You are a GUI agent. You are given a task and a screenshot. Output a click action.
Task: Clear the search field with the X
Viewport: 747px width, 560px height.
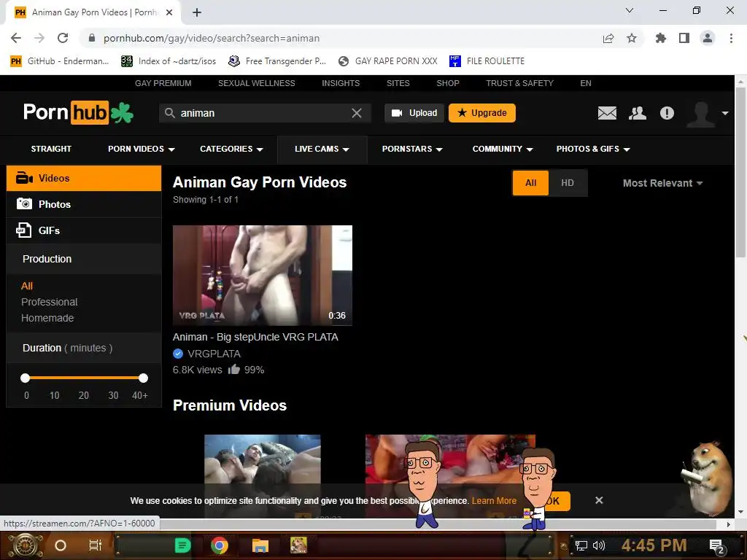[356, 113]
